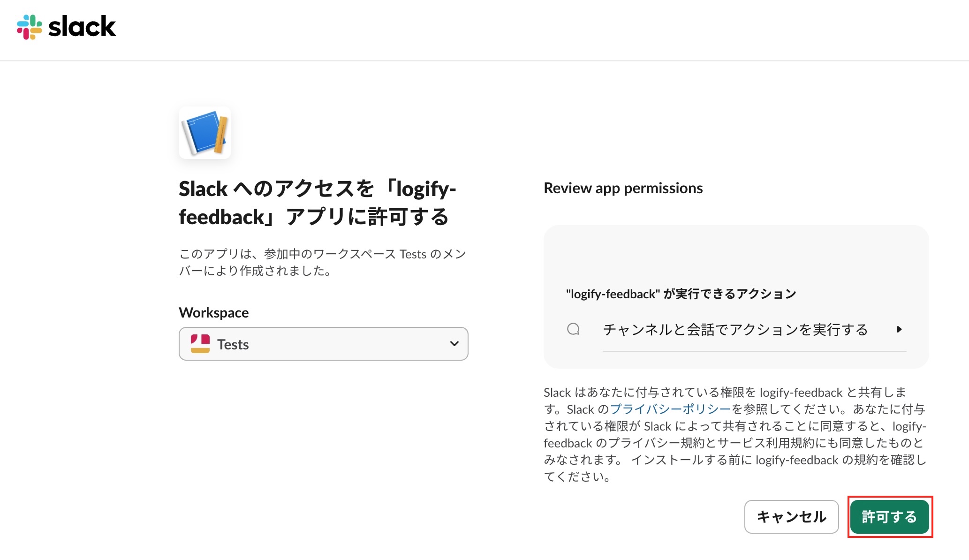Click the Slack hashtag logo icon
Screen dimensions: 969x560
tap(29, 27)
